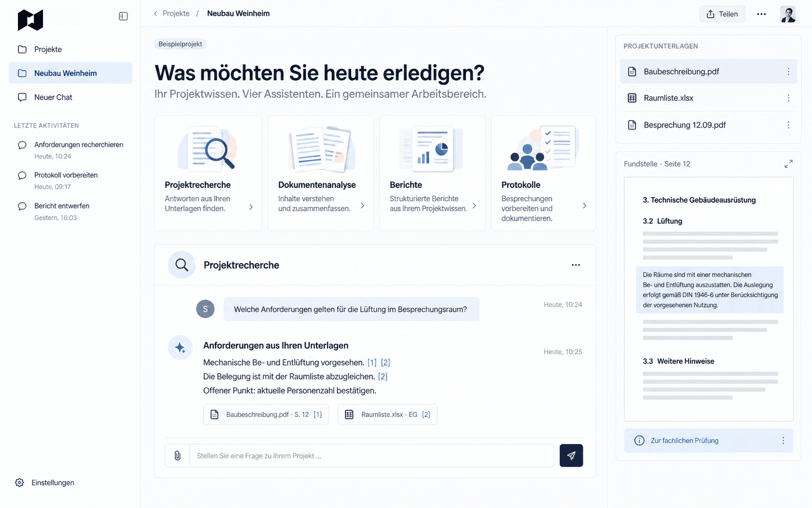Expand the Fundstelle preview panel

click(788, 164)
